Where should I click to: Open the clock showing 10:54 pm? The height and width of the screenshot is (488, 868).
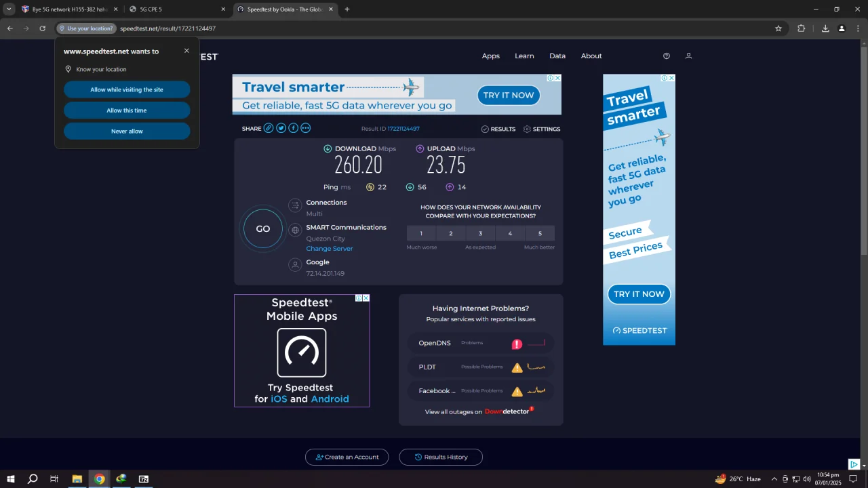pyautogui.click(x=829, y=479)
